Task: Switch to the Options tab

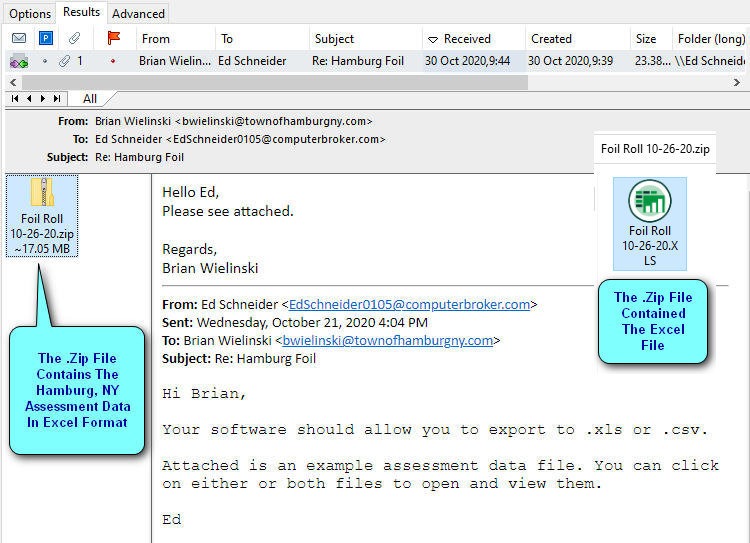Action: [x=30, y=14]
